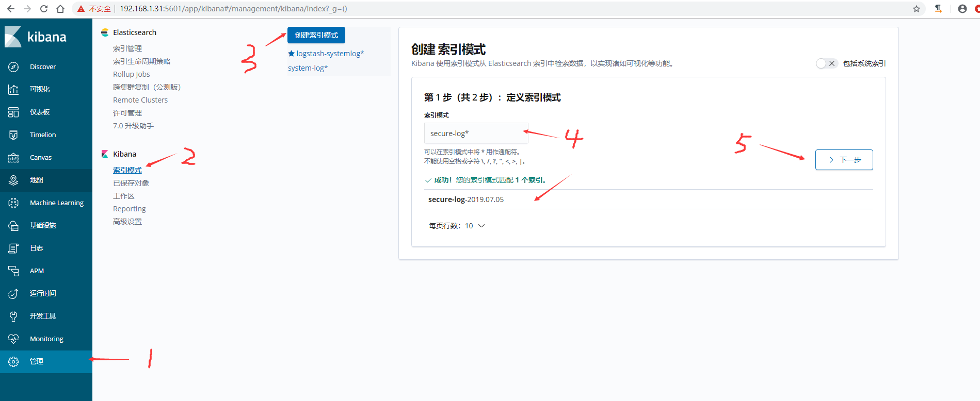
Task: Open 工作区 menu item
Action: (124, 196)
